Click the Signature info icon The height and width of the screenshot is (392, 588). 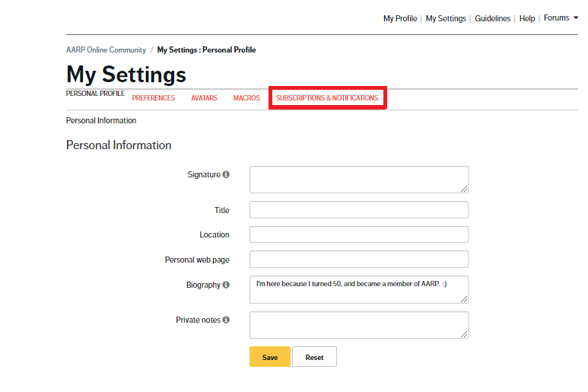[226, 174]
